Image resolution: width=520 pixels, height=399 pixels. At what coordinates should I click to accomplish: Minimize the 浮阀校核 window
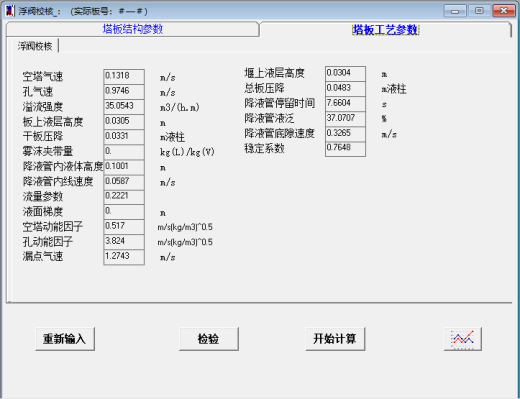pos(455,11)
